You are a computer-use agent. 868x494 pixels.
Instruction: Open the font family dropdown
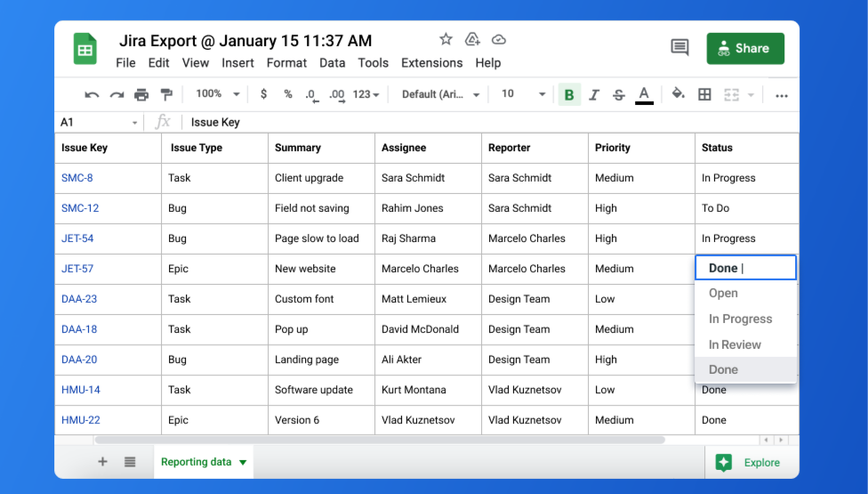(440, 94)
